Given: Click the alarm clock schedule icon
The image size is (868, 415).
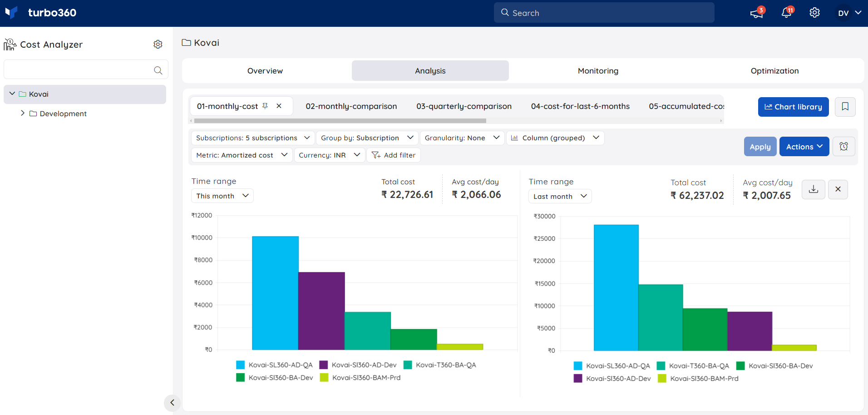Looking at the screenshot, I should [x=843, y=147].
